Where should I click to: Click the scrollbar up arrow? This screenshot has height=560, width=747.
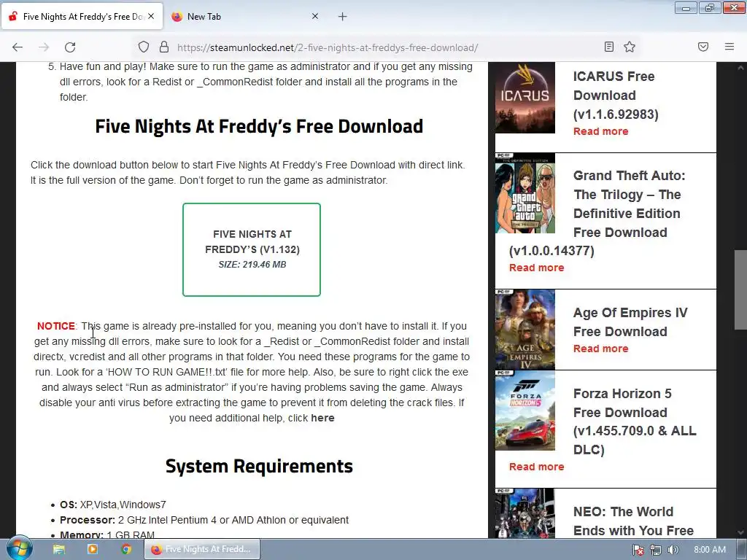pyautogui.click(x=740, y=68)
